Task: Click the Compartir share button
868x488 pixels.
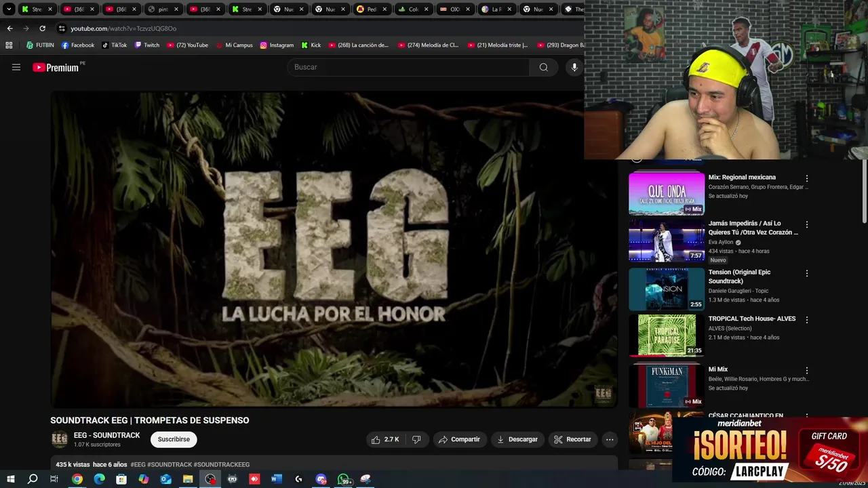Action: [459, 439]
